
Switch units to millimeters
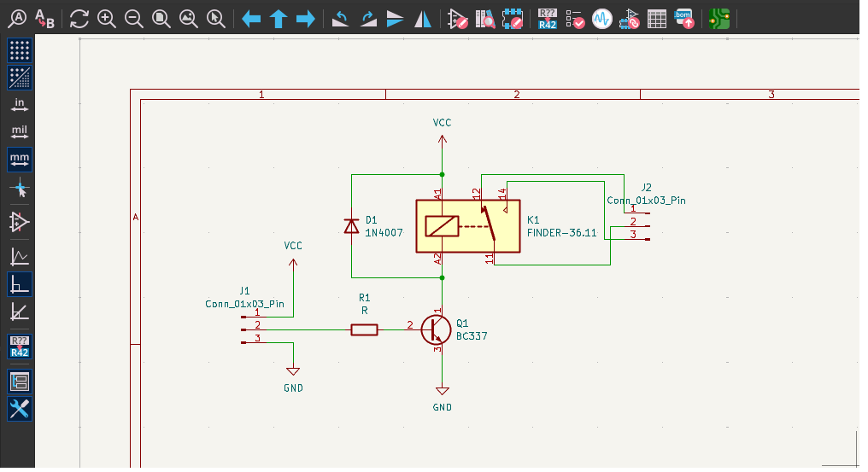click(19, 159)
